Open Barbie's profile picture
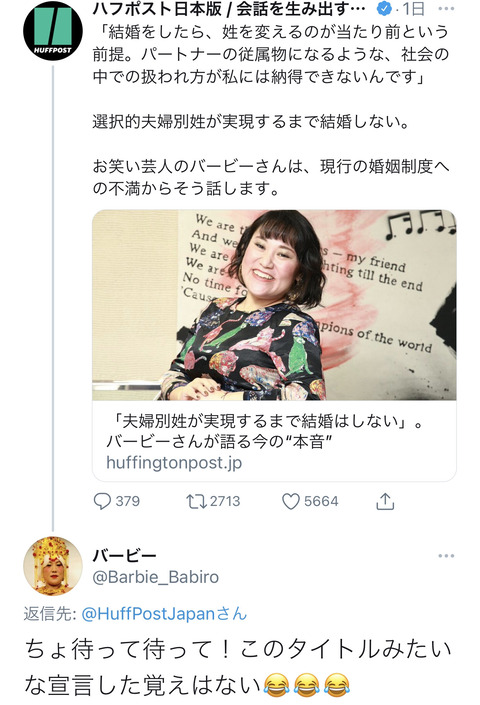The height and width of the screenshot is (705, 480). point(53,566)
